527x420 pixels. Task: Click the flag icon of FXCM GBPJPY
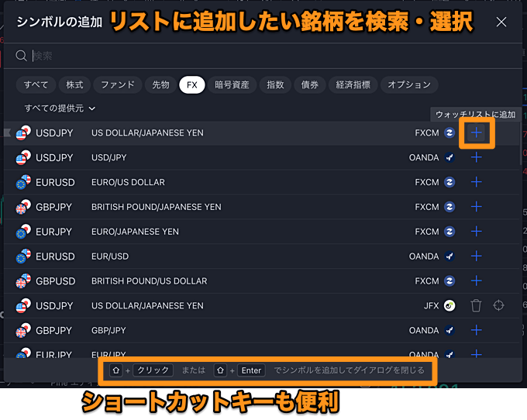click(23, 207)
